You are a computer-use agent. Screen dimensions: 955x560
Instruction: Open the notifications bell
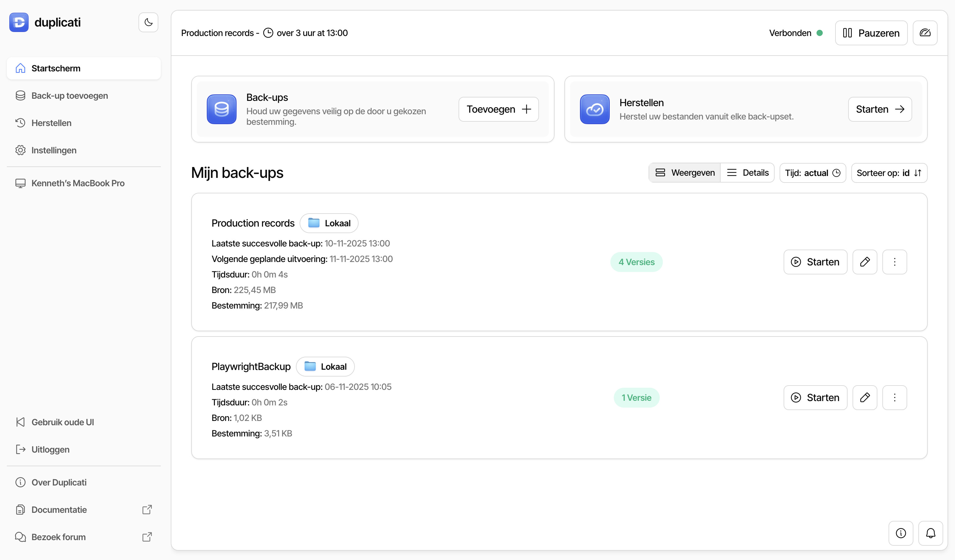click(x=930, y=533)
